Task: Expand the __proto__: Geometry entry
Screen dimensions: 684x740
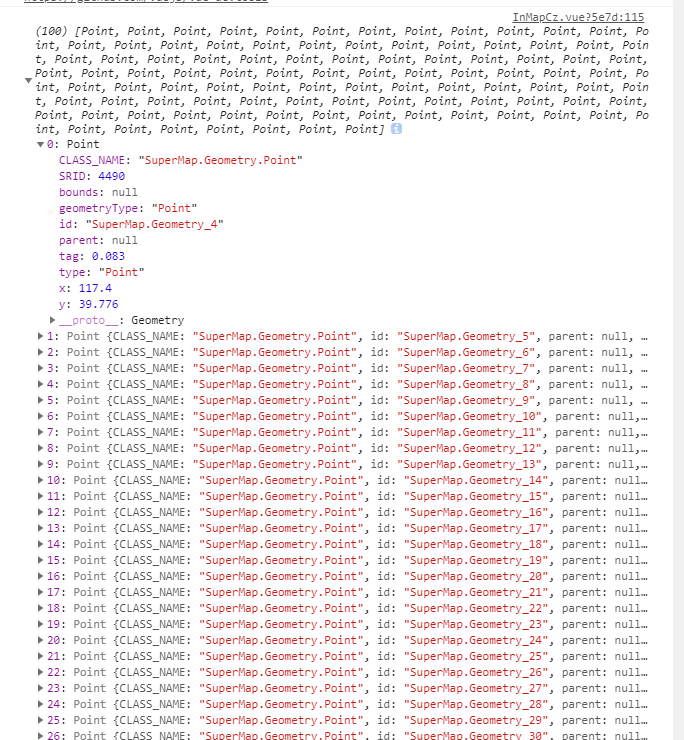Action: pyautogui.click(x=52, y=320)
